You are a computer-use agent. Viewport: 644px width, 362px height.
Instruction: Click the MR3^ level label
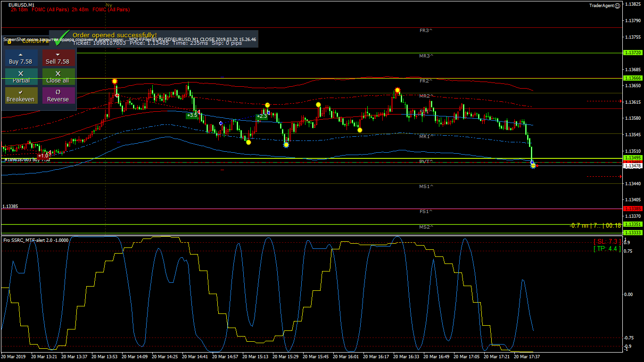[x=426, y=56]
